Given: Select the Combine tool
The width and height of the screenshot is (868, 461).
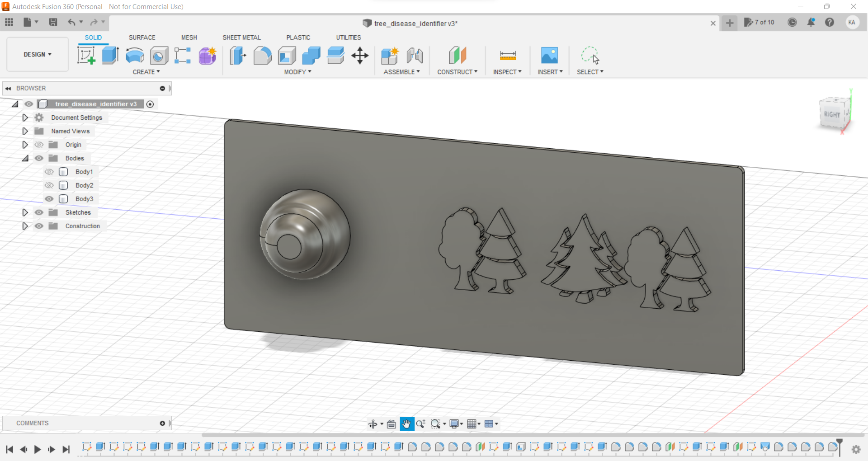Looking at the screenshot, I should pyautogui.click(x=311, y=56).
